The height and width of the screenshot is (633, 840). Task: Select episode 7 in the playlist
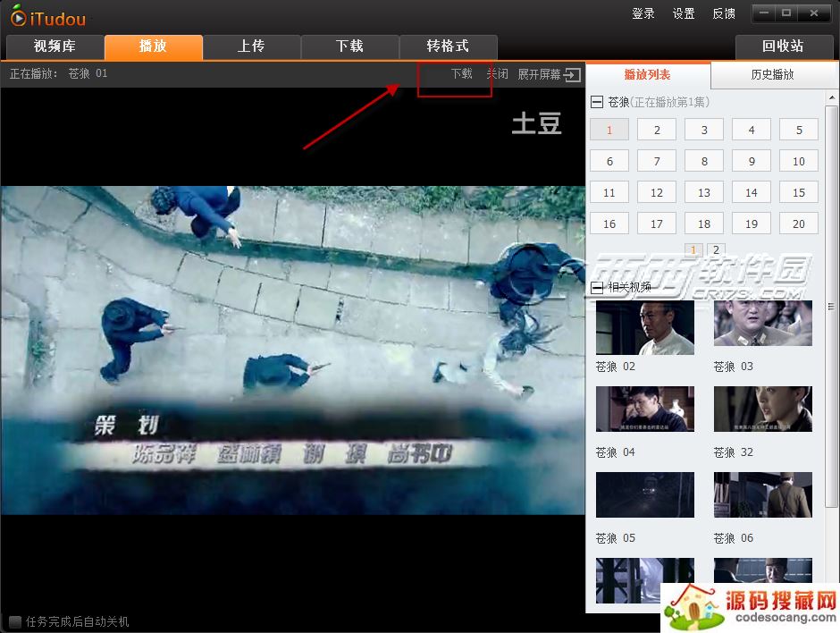[x=657, y=162]
